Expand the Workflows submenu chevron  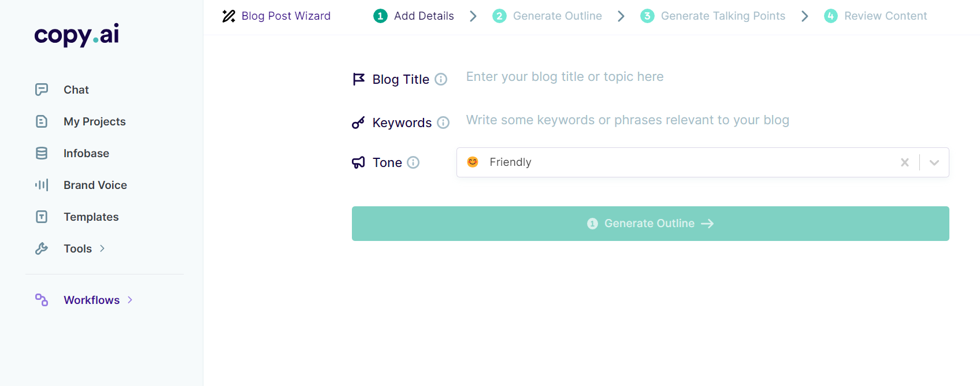(130, 300)
